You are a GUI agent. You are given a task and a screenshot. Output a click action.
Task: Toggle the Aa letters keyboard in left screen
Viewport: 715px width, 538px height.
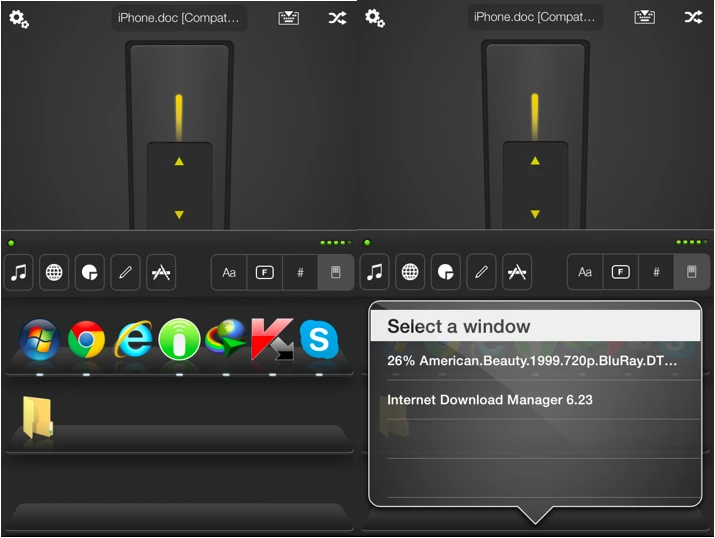[229, 272]
